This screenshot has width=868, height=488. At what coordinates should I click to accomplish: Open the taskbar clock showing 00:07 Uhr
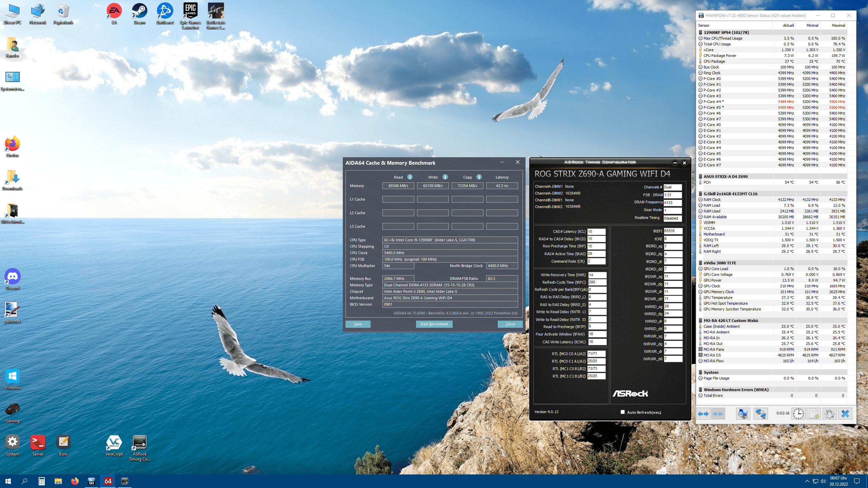tap(839, 481)
